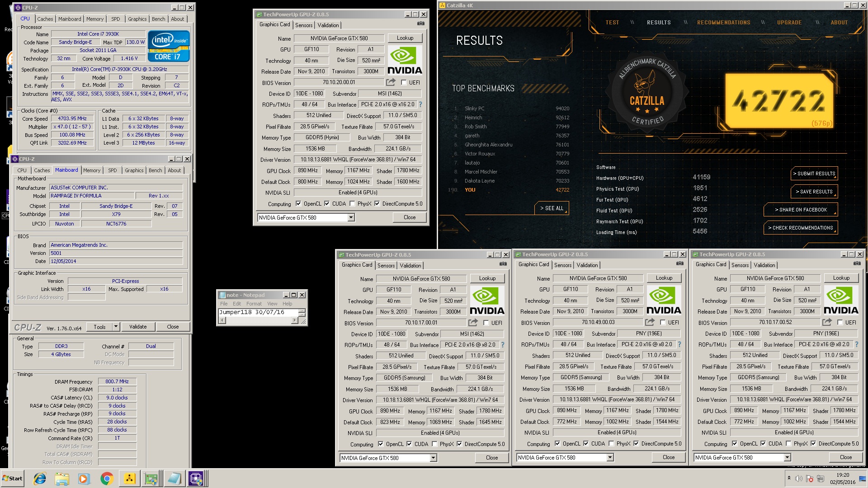Toggle CUDA checkbox in GPU-Z BIOS 70.10.20.00.01
The height and width of the screenshot is (488, 868).
coord(327,204)
